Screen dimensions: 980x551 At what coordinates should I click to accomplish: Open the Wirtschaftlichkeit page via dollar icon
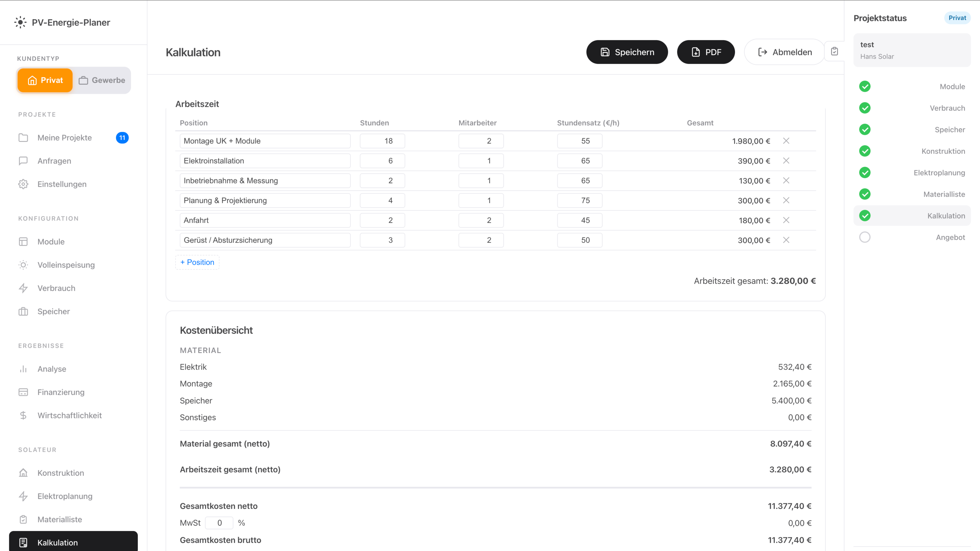pyautogui.click(x=23, y=415)
